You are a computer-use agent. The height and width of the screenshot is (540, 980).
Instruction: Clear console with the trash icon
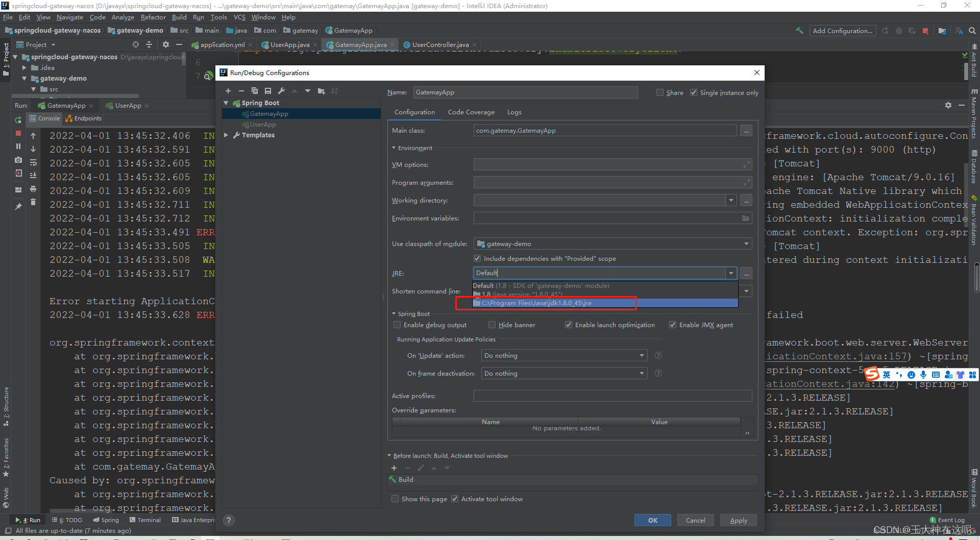click(x=33, y=202)
